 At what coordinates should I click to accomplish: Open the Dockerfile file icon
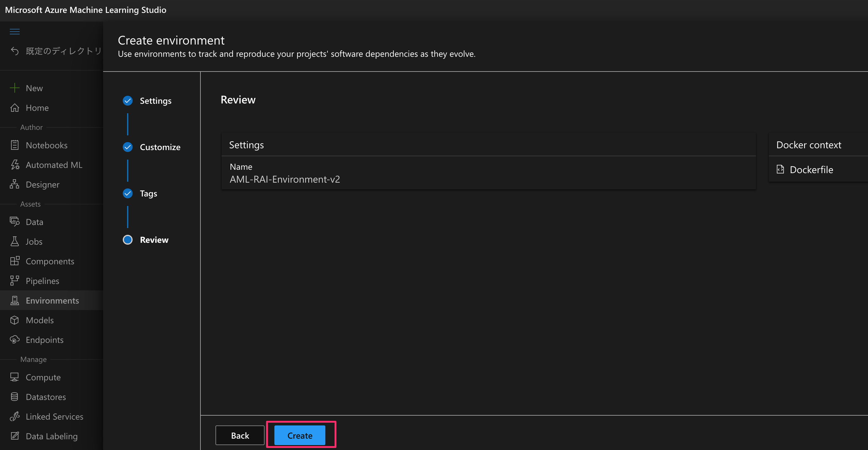point(780,169)
